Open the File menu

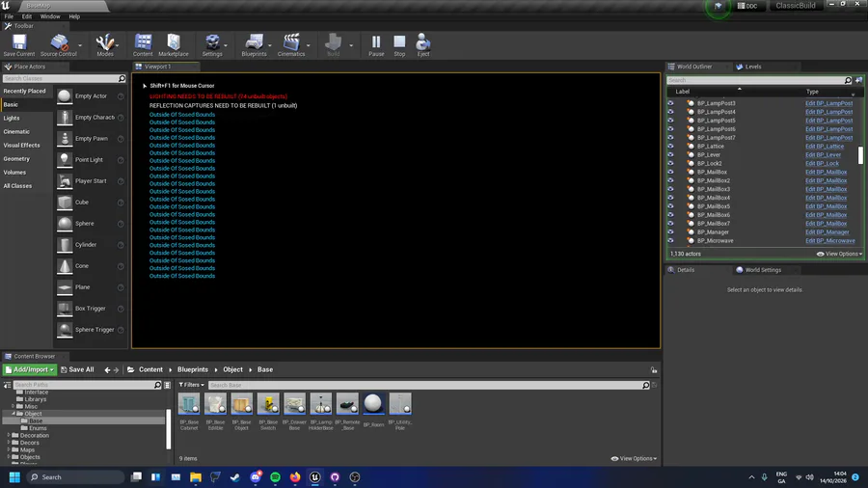coord(9,16)
